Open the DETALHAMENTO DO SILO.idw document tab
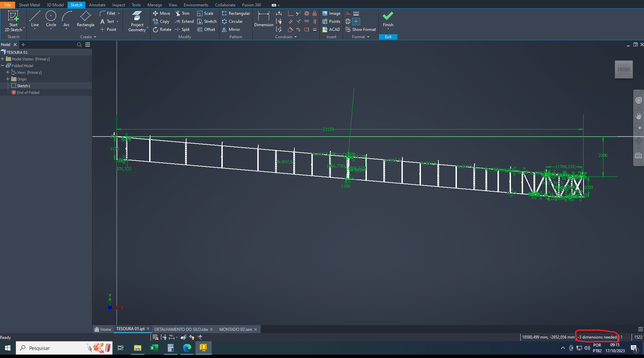Viewport: 644px width, 358px height. [181, 329]
